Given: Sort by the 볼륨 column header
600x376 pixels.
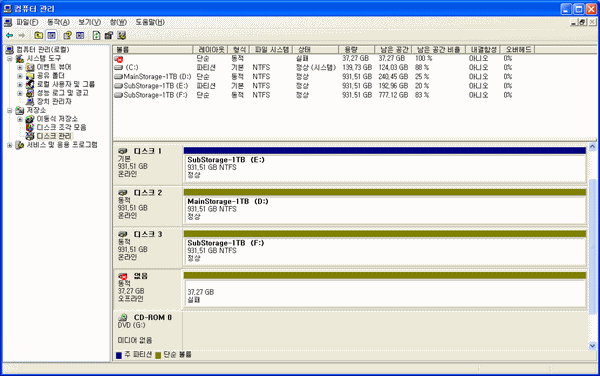Looking at the screenshot, I should pos(153,50).
